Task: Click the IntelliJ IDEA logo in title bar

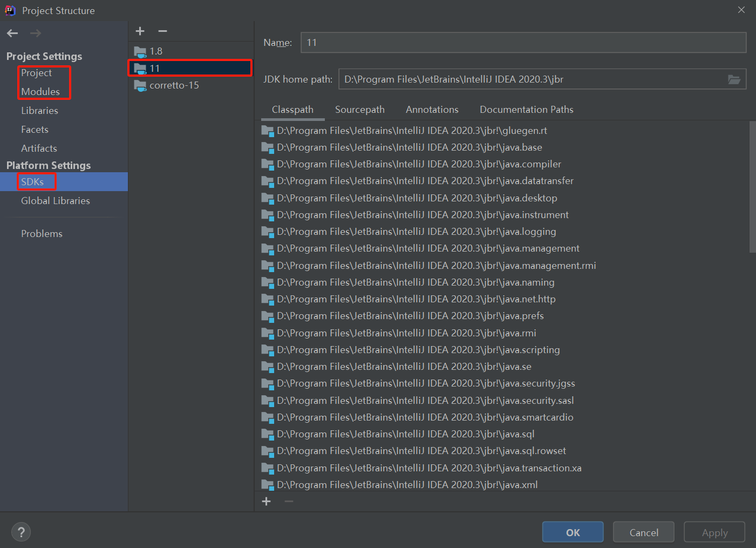Action: pos(10,10)
